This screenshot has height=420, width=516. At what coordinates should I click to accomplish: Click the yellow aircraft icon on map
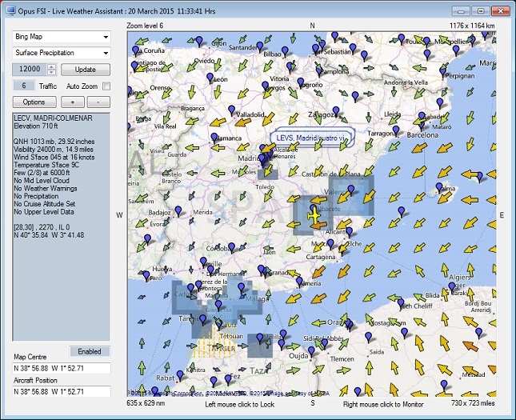pyautogui.click(x=314, y=216)
